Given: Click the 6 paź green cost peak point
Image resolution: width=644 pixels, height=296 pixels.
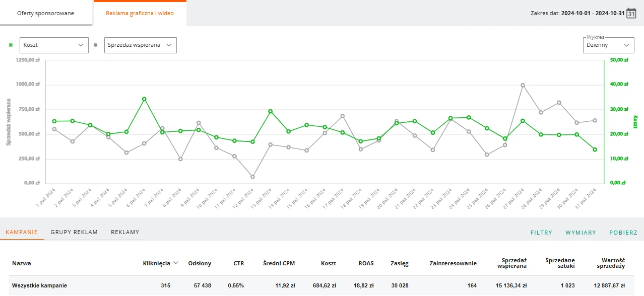Looking at the screenshot, I should [x=144, y=99].
